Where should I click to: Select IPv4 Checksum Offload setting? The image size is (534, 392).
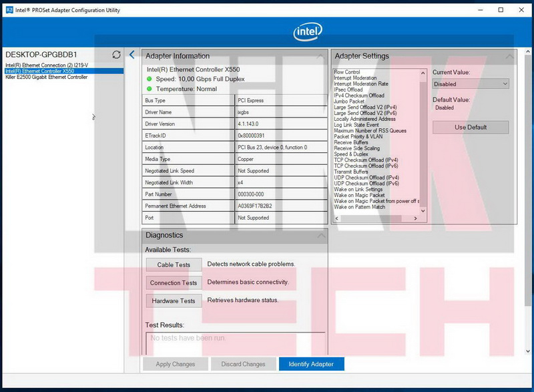pyautogui.click(x=359, y=95)
